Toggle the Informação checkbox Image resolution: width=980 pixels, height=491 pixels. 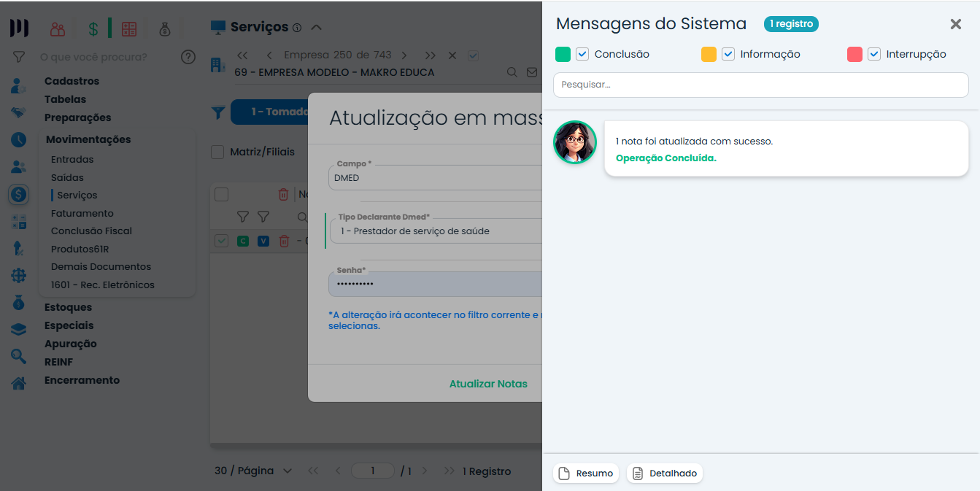click(x=728, y=54)
